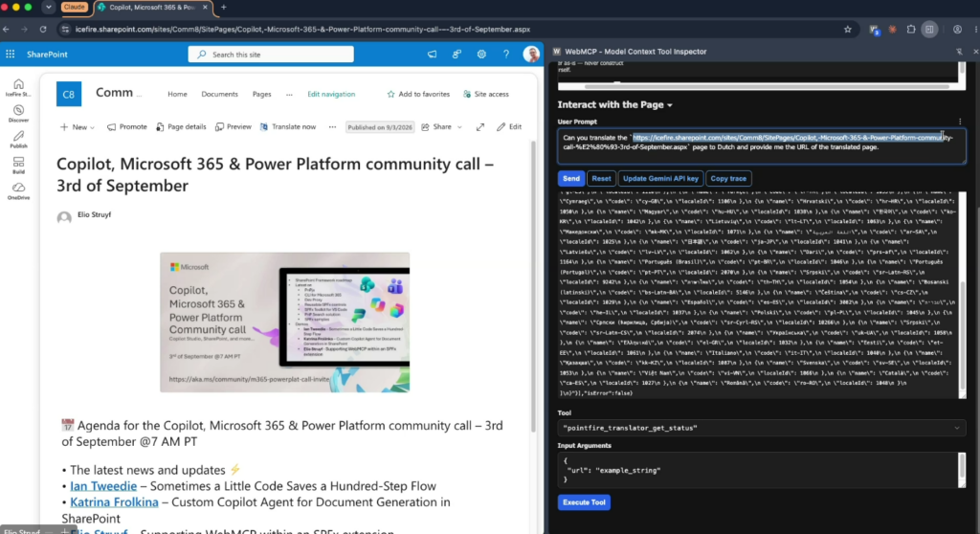
Task: Open the OneDrive icon in sidebar
Action: click(19, 191)
